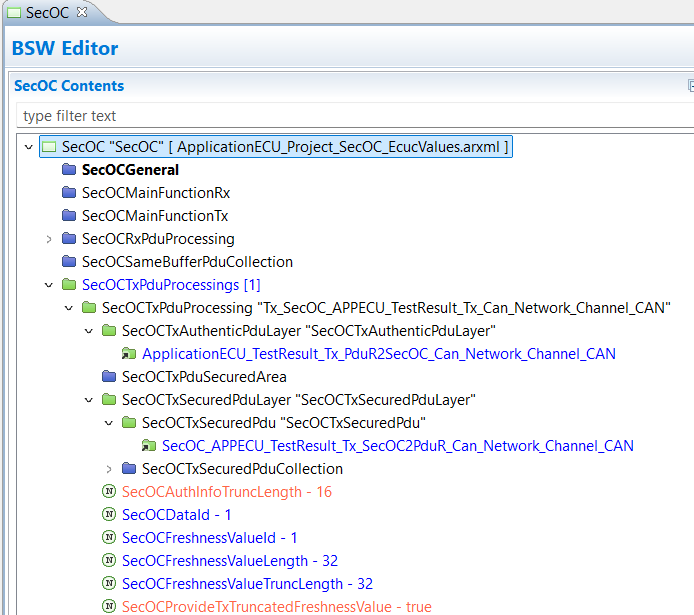Image resolution: width=694 pixels, height=615 pixels.
Task: Select the SecOC ApplicationECU_Project_SecOC_EcucValues.arxml row
Action: pos(276,146)
